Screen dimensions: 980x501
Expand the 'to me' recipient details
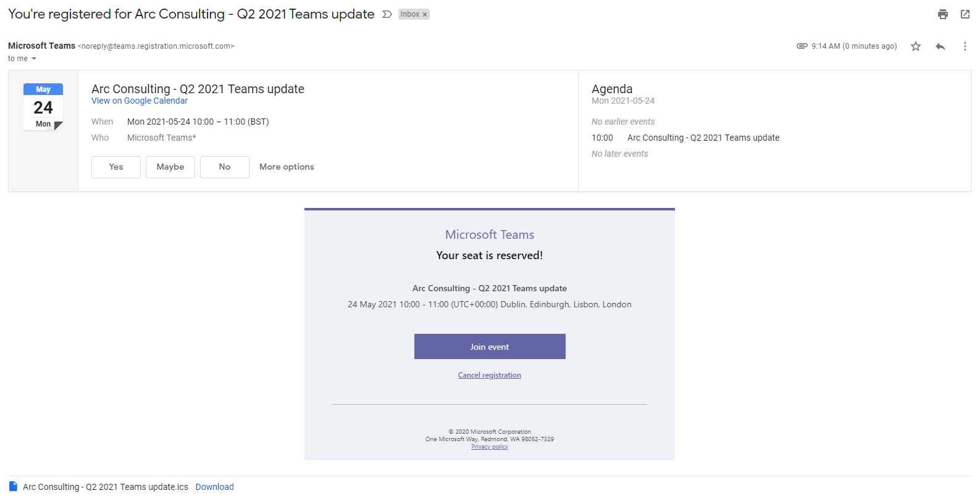(34, 59)
